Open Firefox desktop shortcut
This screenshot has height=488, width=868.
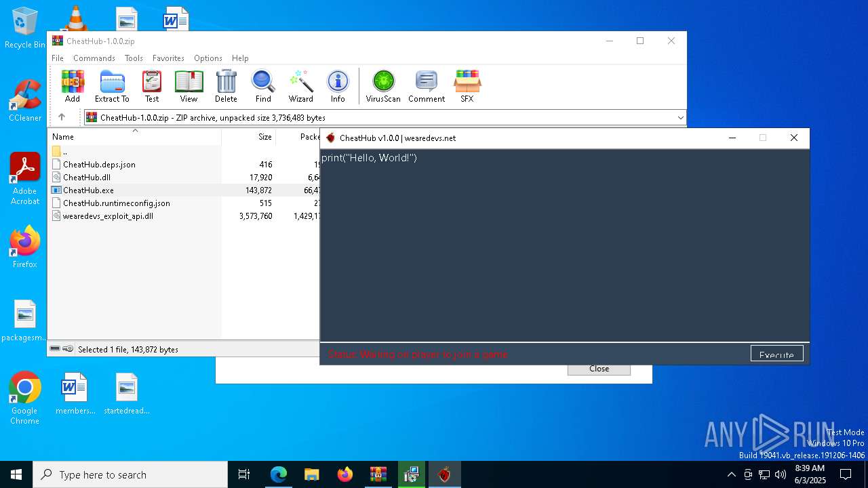24,247
